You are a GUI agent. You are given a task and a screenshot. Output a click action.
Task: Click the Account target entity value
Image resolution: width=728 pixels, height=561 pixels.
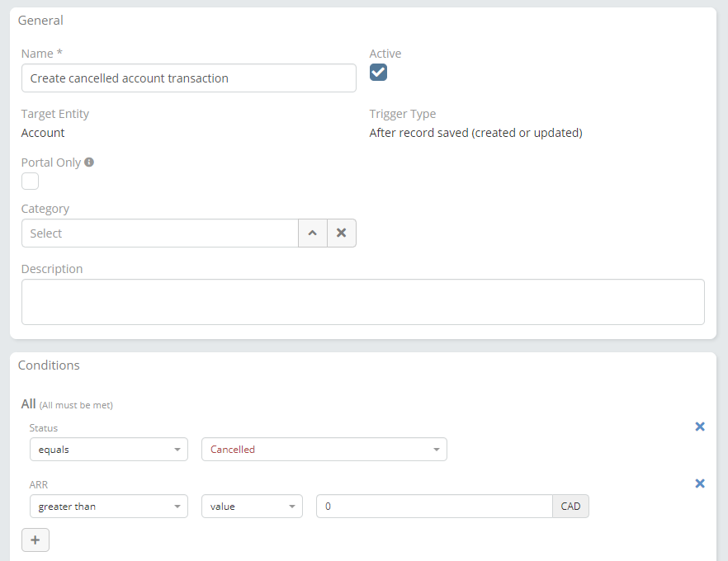(x=43, y=133)
